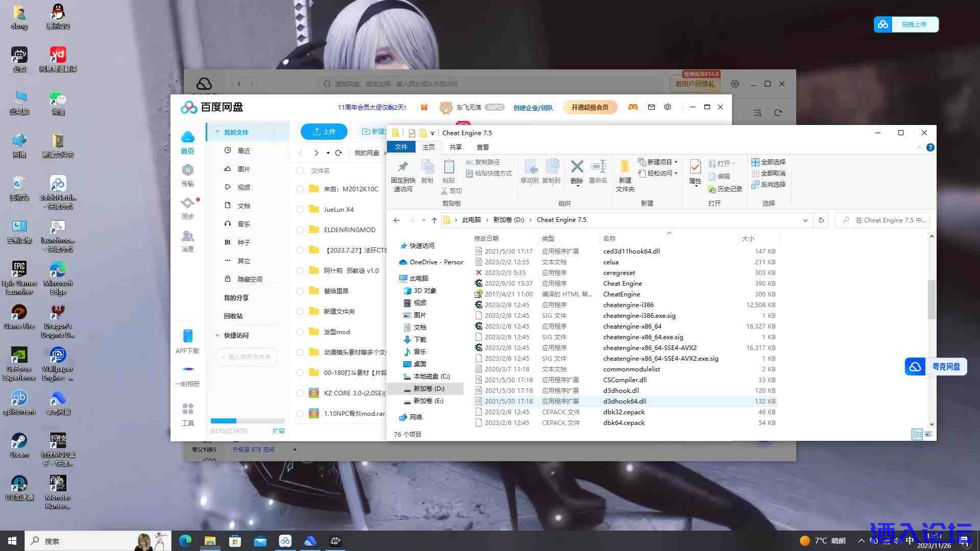Collapse the 我的文件 tree section
The width and height of the screenshot is (980, 551).
(x=217, y=132)
